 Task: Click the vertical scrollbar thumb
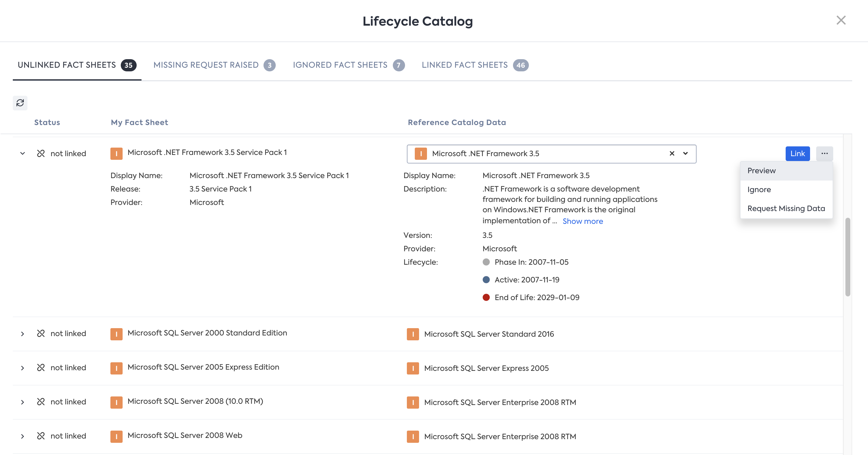click(848, 257)
